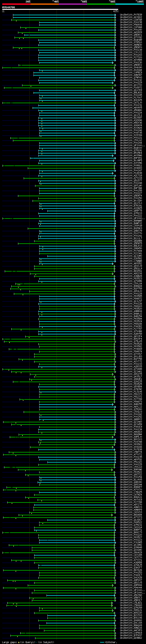Select the UniRef100_C3YJI2 label
This screenshot has height=644, width=146.
coord(131,53)
